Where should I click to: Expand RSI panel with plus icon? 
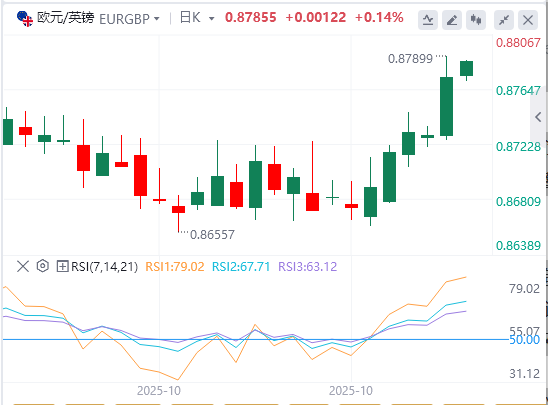point(62,267)
